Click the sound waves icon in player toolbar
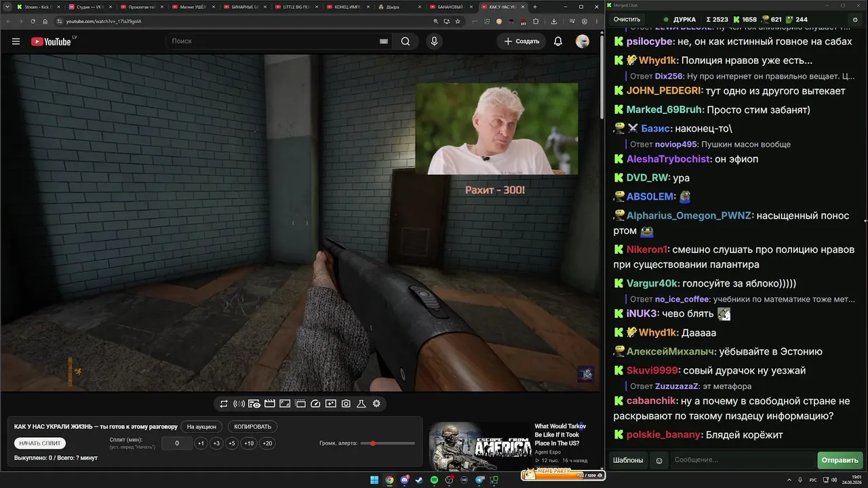 click(x=239, y=404)
